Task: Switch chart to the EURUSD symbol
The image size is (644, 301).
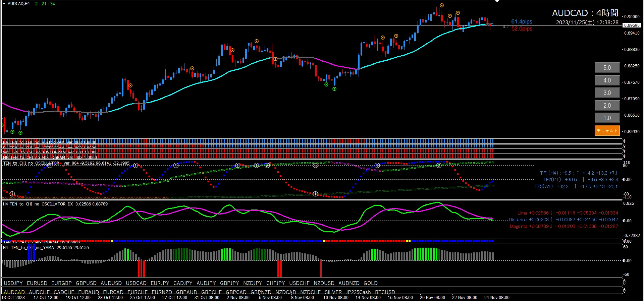Action: [37, 283]
